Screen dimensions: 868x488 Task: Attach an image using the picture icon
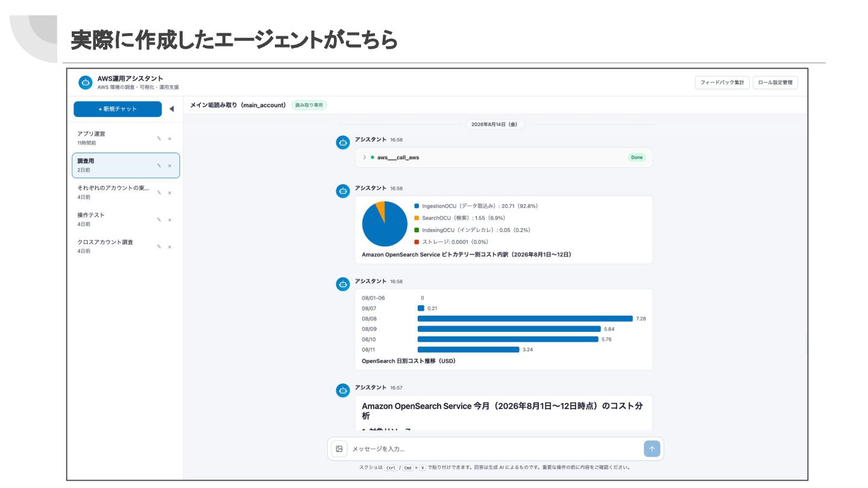(339, 449)
